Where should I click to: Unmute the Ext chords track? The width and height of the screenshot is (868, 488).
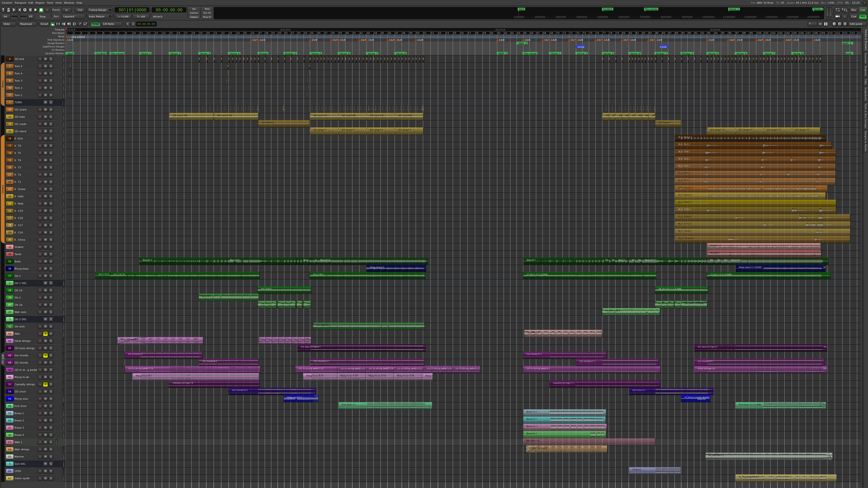coord(45,355)
